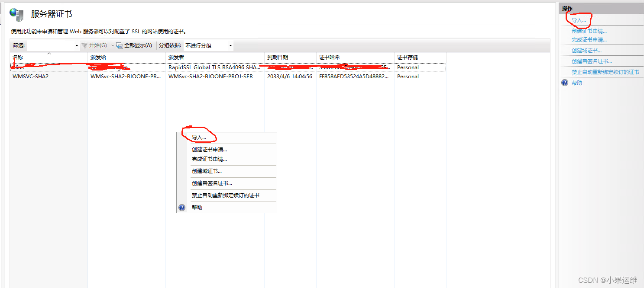
Task: Sort by the 颁发给 column header
Action: [x=126, y=57]
